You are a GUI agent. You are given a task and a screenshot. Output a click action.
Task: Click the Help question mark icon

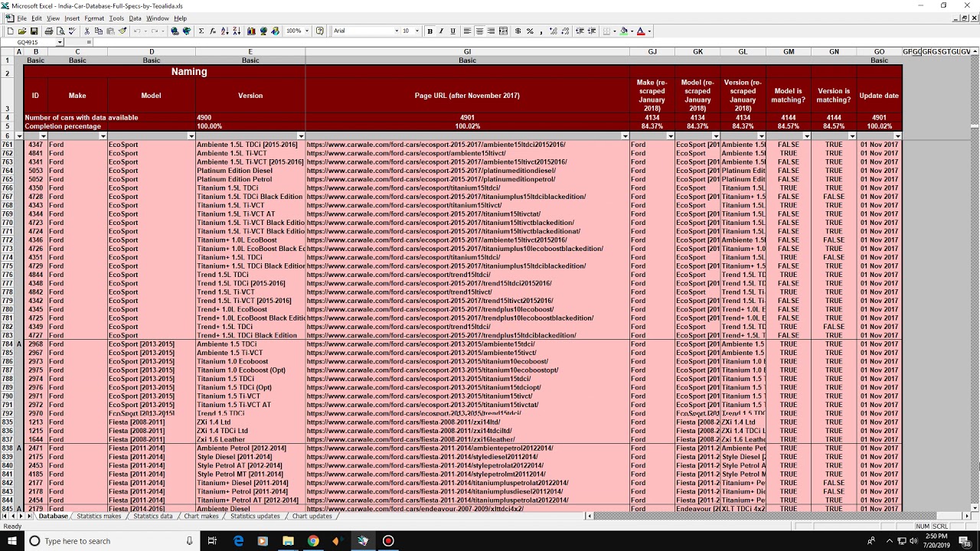(x=319, y=31)
